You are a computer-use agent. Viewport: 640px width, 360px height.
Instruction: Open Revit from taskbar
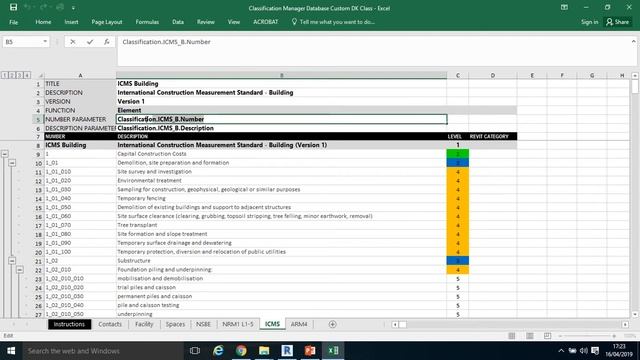pyautogui.click(x=287, y=351)
